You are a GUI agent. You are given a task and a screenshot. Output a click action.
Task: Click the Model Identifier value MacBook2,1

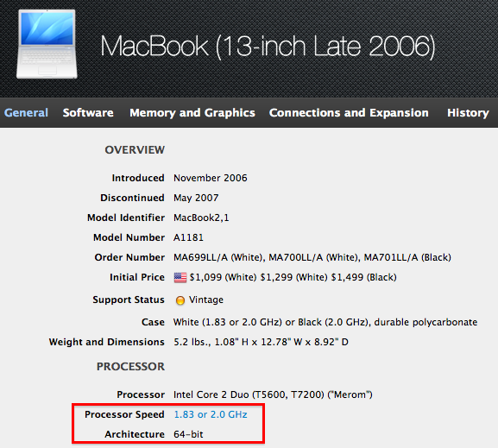[x=201, y=218]
